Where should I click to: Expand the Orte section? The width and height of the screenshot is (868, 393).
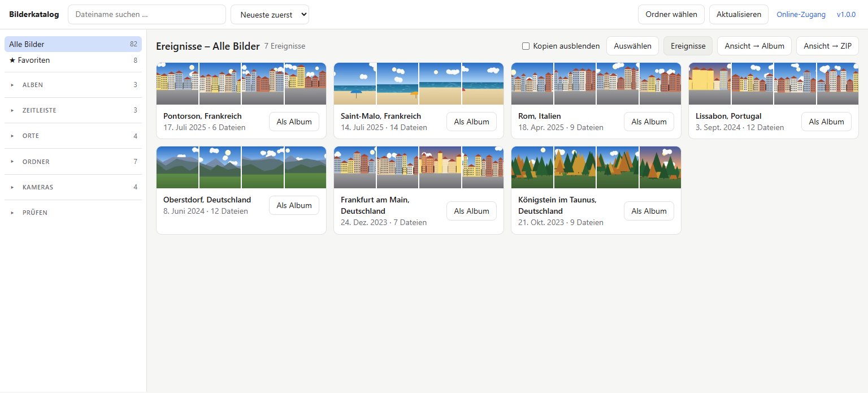point(73,136)
